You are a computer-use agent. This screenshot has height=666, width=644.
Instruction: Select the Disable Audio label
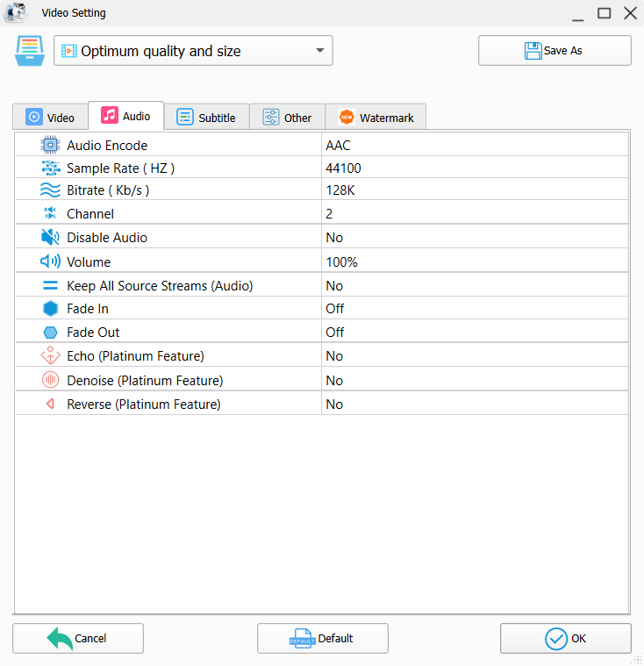click(107, 238)
